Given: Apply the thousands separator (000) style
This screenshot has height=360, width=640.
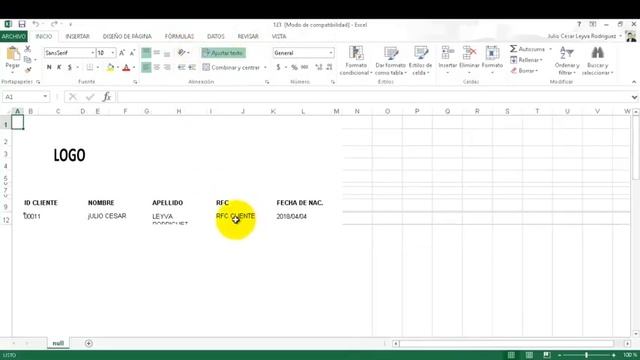Looking at the screenshot, I should click(304, 67).
